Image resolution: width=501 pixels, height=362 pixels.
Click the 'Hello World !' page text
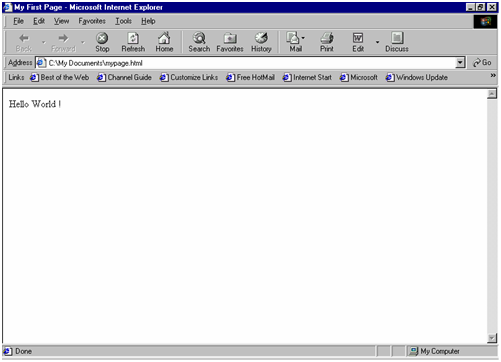(35, 104)
